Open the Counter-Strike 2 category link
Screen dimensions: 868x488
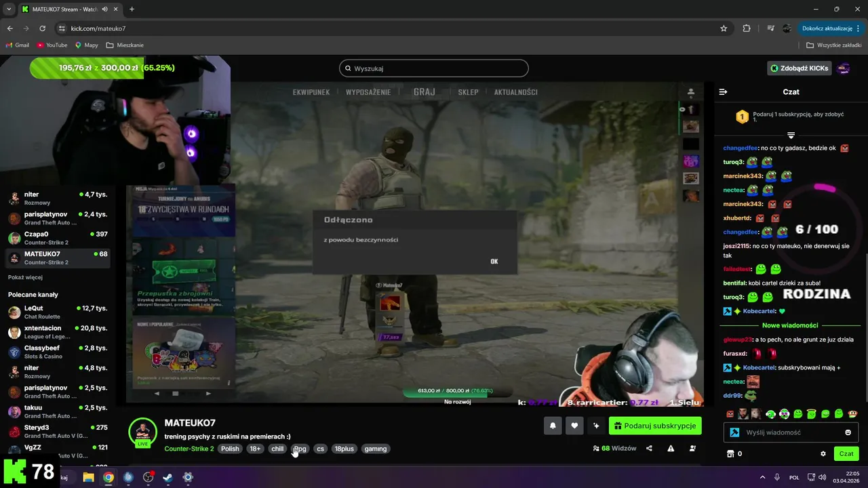click(x=189, y=449)
